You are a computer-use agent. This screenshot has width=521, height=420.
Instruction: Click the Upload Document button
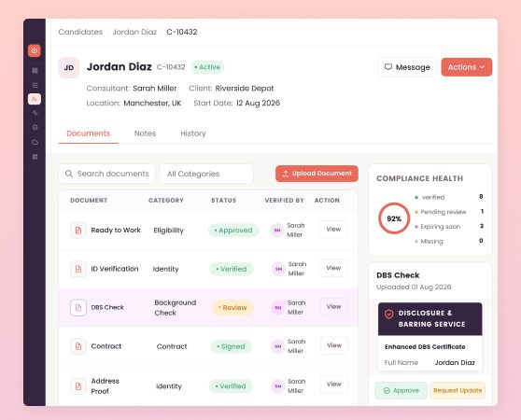pyautogui.click(x=317, y=174)
